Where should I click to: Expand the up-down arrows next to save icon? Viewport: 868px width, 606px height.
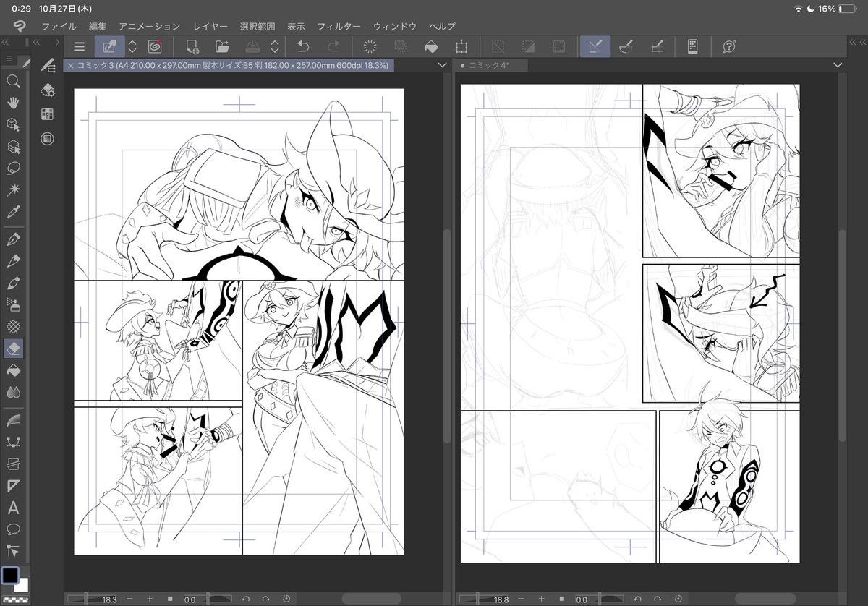coord(275,46)
